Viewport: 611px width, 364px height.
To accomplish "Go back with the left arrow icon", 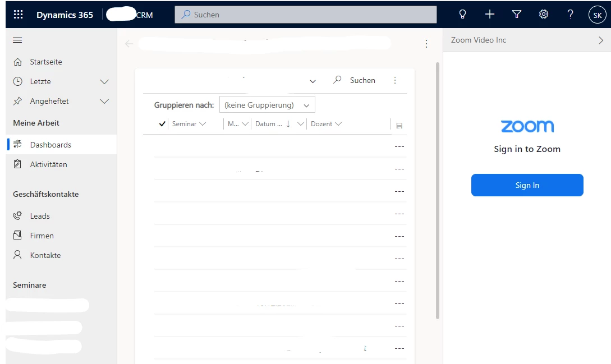I will point(129,44).
